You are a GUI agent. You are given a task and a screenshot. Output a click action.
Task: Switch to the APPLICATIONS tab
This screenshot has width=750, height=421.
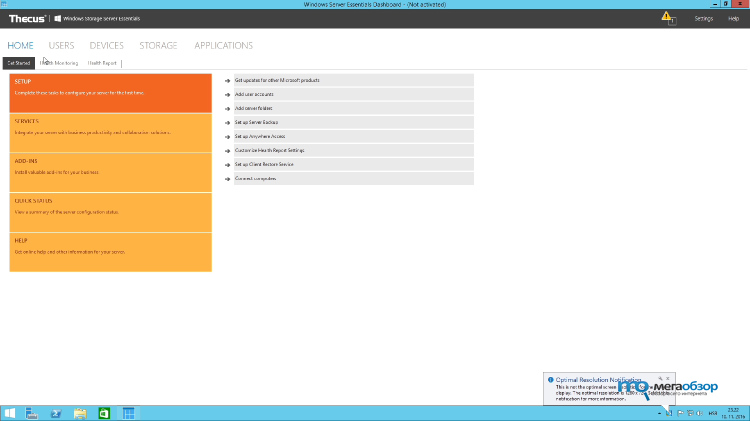click(x=223, y=45)
